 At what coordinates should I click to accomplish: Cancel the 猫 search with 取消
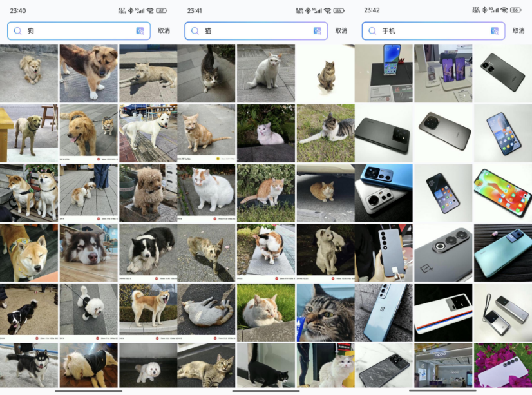click(x=341, y=30)
